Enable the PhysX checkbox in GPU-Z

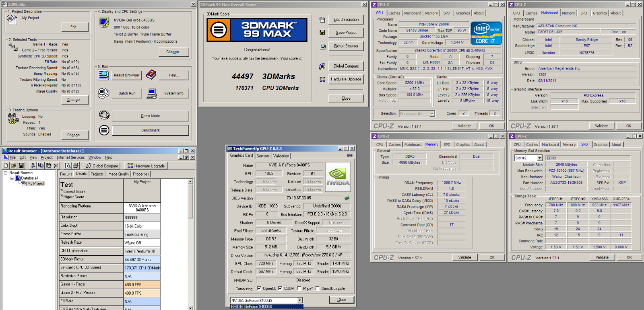[299, 288]
